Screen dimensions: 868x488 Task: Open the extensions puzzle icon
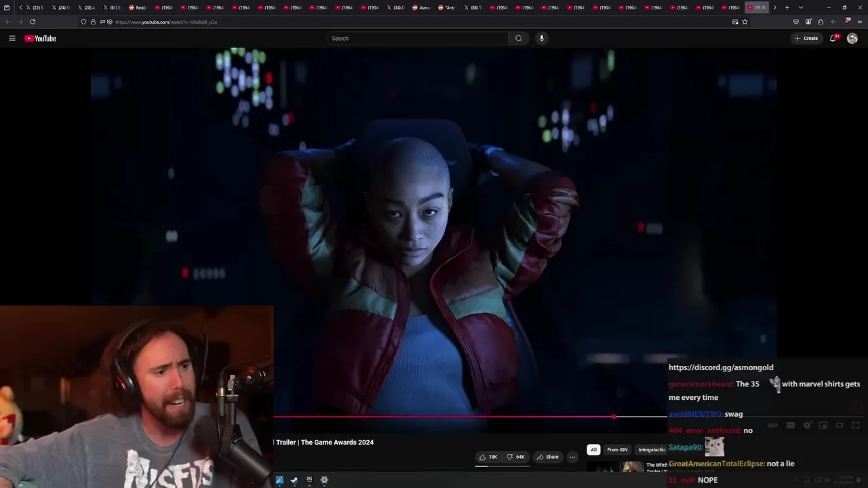coord(821,22)
